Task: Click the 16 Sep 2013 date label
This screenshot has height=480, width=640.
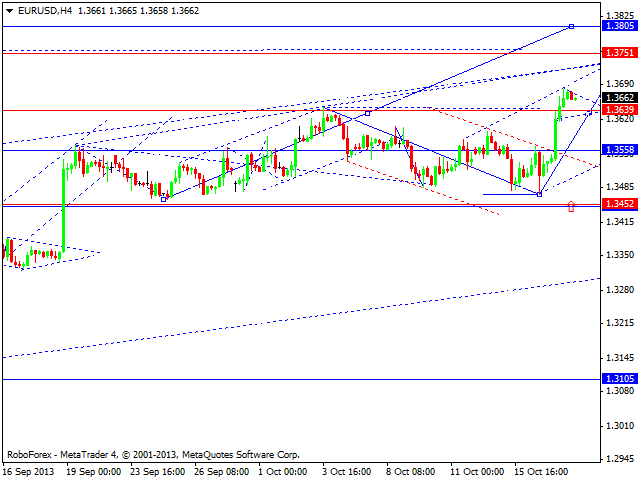Action: 29,471
